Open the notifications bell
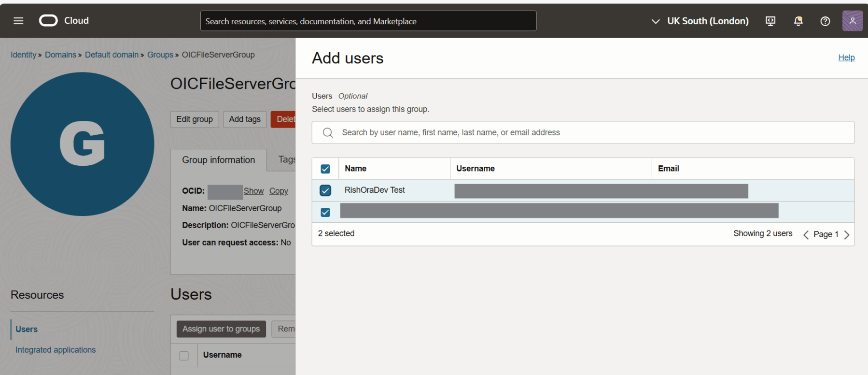 798,21
